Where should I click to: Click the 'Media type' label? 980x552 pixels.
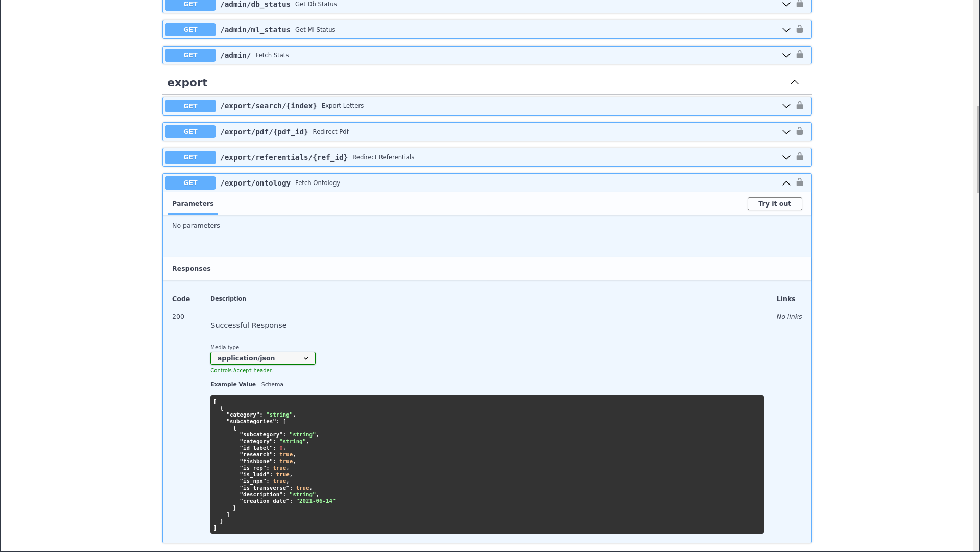[x=225, y=347]
